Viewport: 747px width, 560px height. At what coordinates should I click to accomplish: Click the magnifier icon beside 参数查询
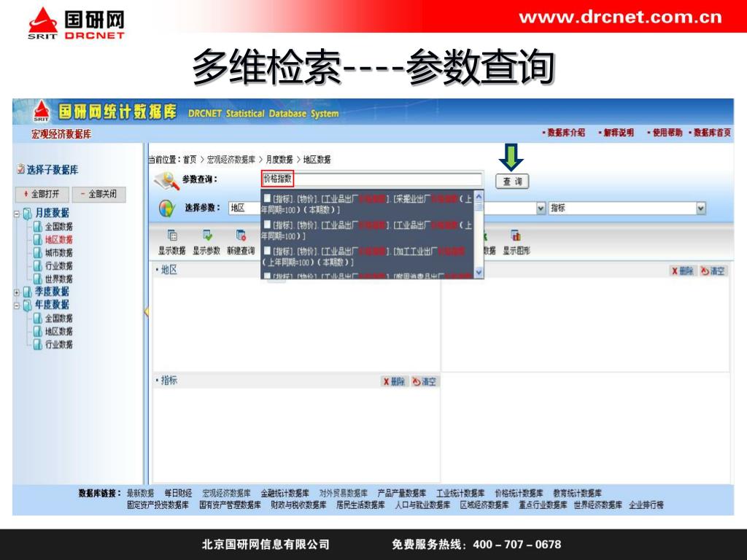point(166,181)
